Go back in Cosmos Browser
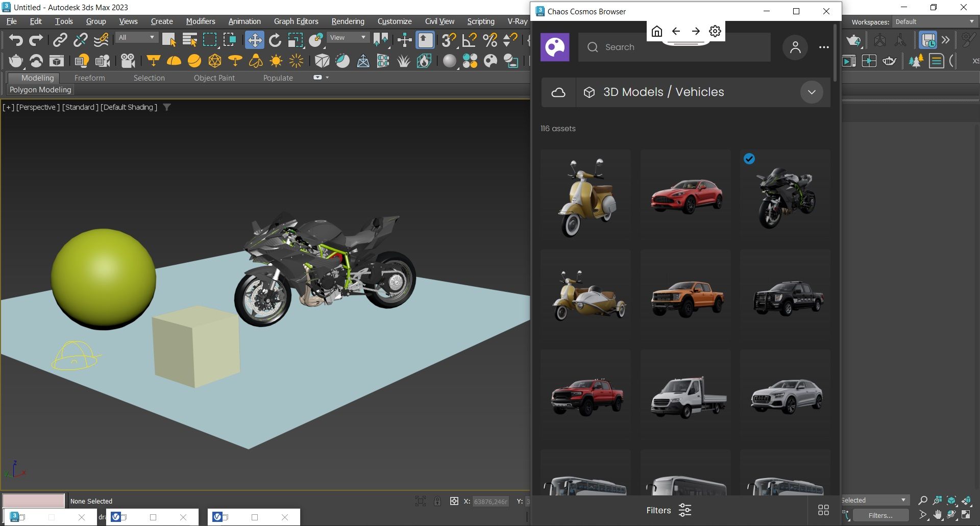This screenshot has width=980, height=526. 676,31
